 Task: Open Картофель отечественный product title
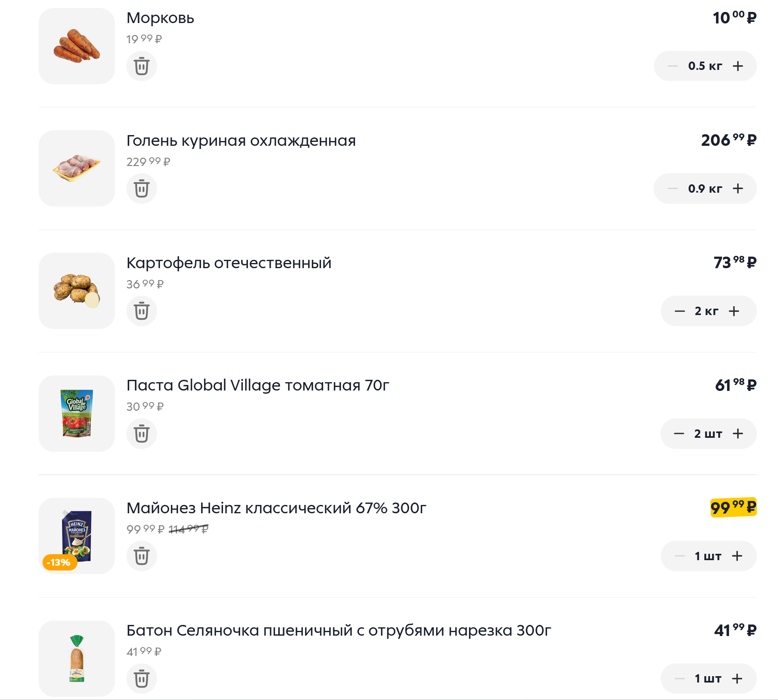(x=229, y=263)
